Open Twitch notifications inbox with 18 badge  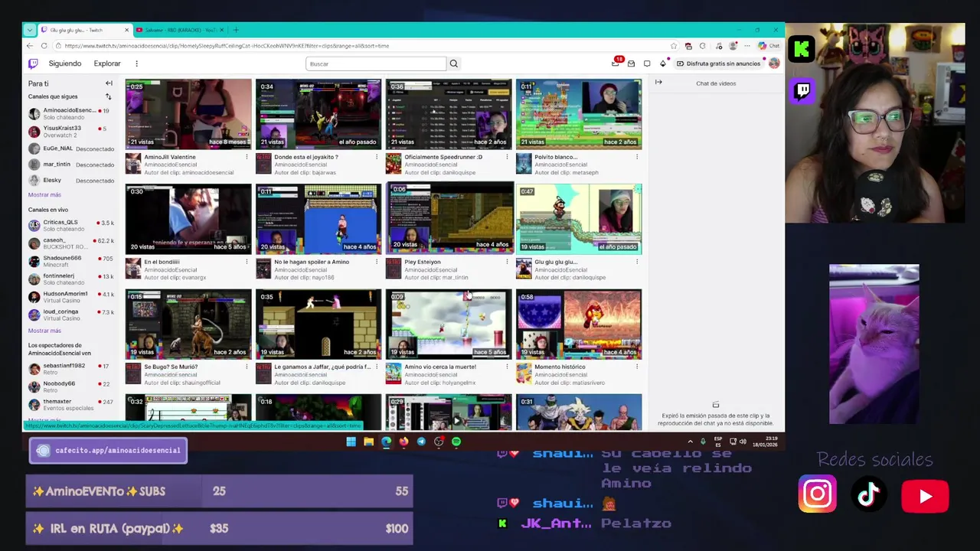616,64
